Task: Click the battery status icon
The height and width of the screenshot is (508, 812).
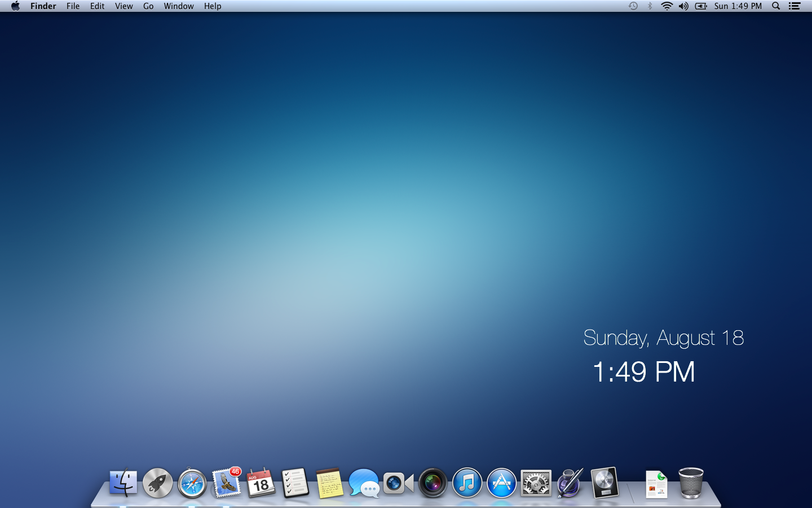Action: coord(701,6)
